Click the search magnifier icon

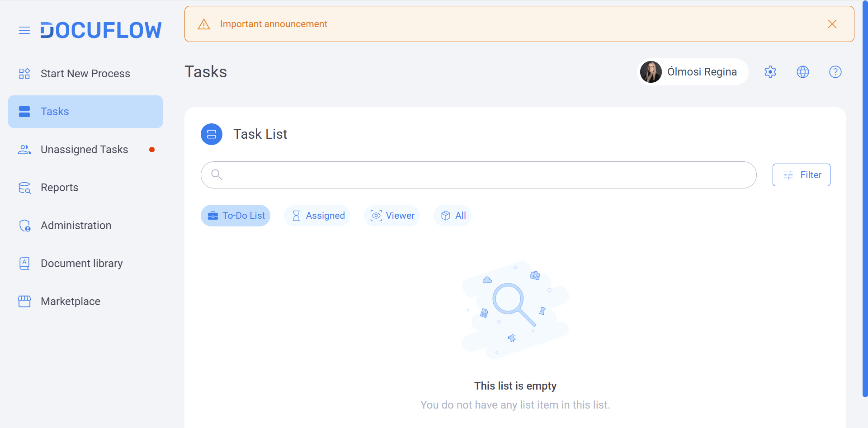pos(217,175)
